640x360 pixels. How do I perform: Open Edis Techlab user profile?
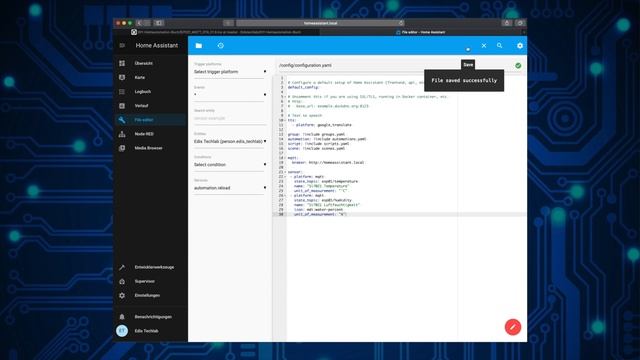[150, 331]
